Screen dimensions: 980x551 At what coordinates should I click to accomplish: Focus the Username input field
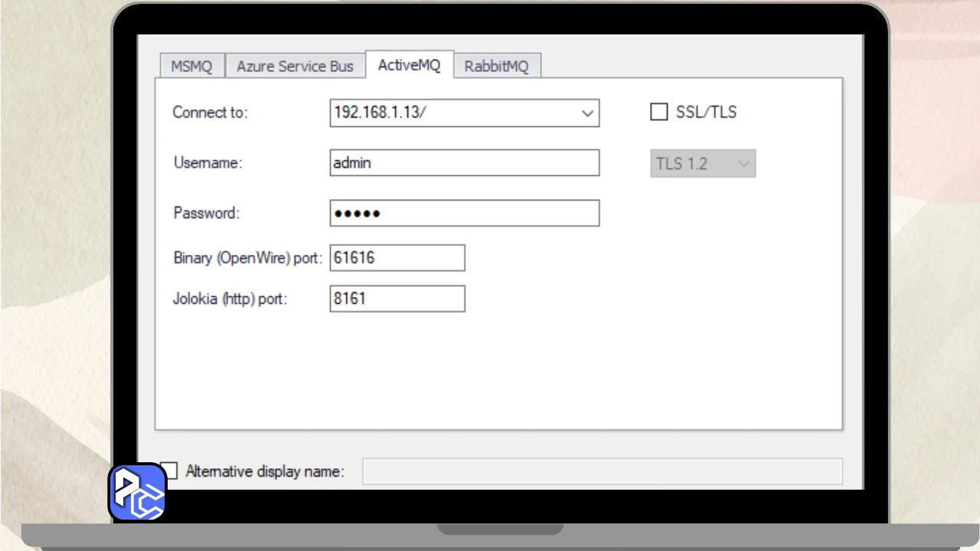pyautogui.click(x=465, y=163)
